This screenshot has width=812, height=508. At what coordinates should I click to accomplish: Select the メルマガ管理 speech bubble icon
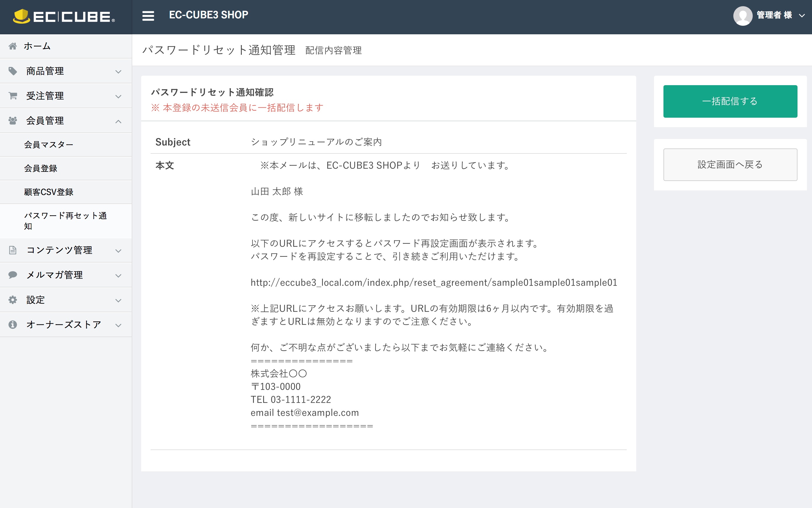point(13,275)
